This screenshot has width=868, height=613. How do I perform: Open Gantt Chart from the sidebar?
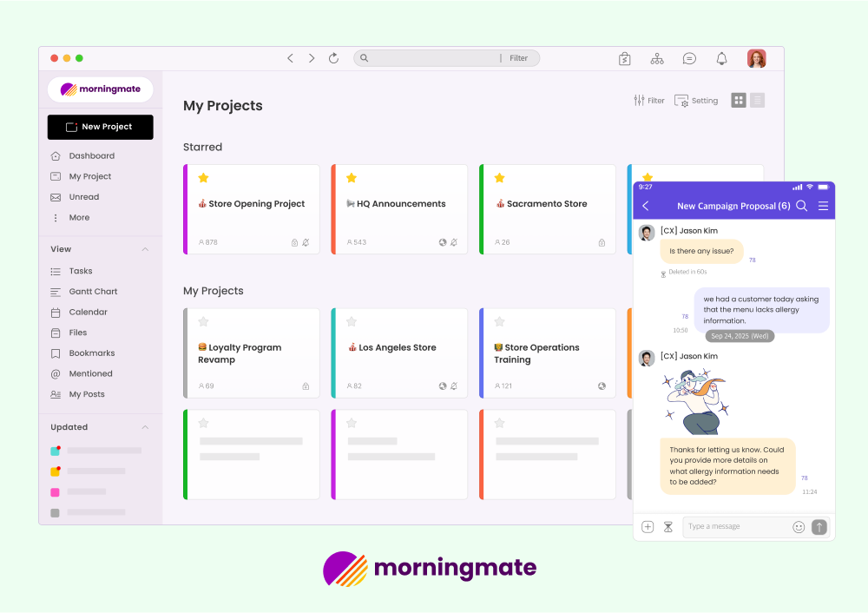(93, 292)
